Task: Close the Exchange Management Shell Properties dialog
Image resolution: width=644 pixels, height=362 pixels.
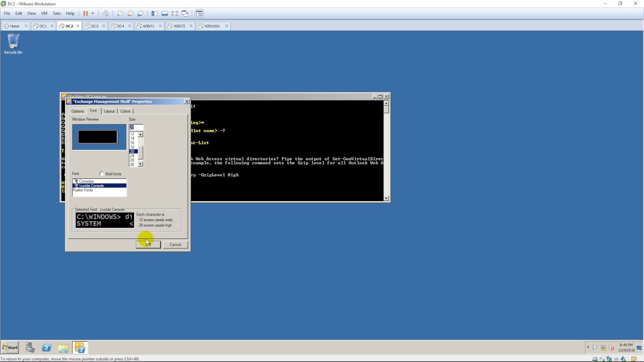Action: coord(187,102)
